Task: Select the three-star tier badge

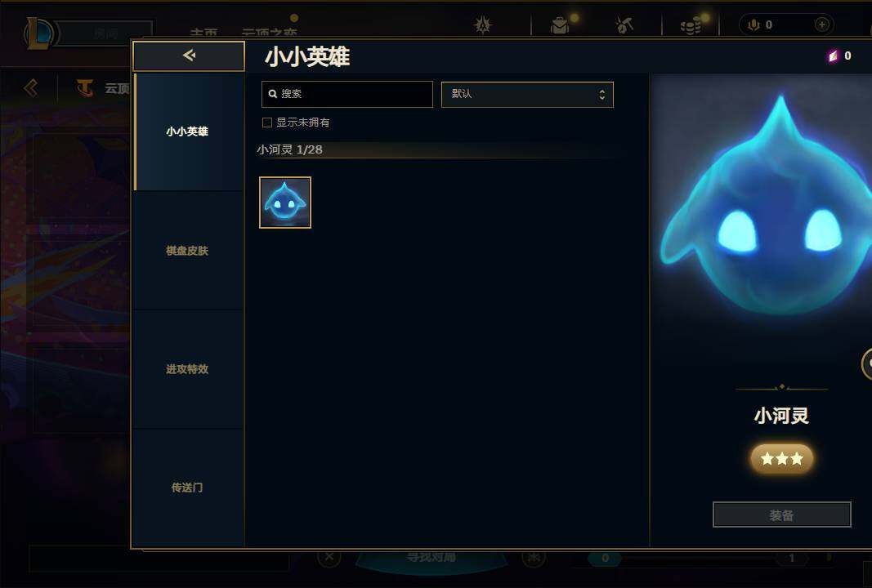Action: click(782, 458)
